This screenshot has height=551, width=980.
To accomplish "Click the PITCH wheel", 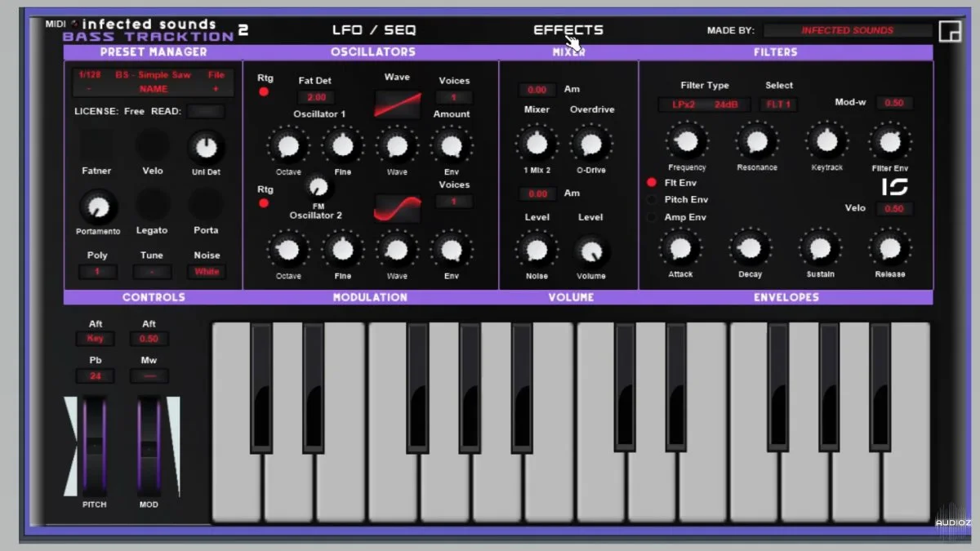I will 95,446.
